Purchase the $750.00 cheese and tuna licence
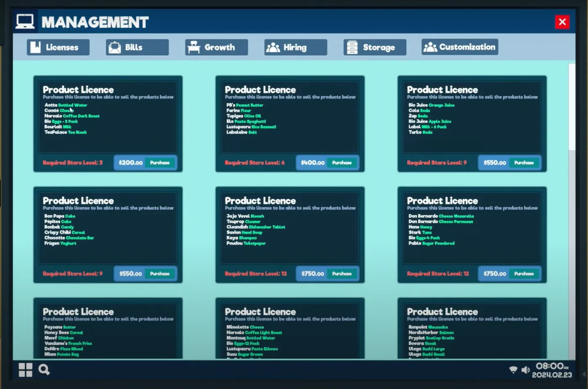Screen dimensions: 588x389 (x=524, y=273)
